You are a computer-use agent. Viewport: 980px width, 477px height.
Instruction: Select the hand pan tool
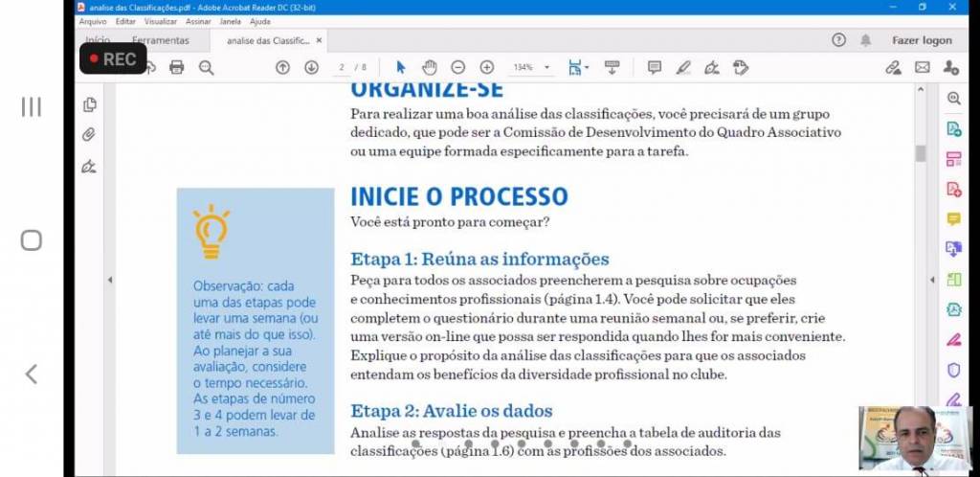tap(430, 67)
